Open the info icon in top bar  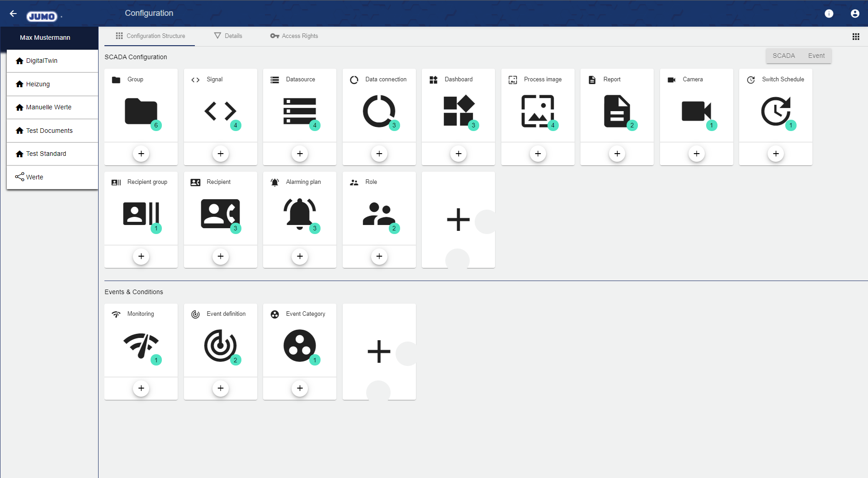pos(829,14)
